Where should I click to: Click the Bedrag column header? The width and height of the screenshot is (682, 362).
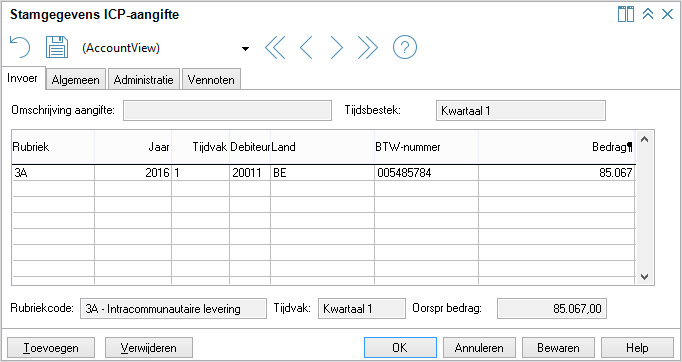(557, 147)
